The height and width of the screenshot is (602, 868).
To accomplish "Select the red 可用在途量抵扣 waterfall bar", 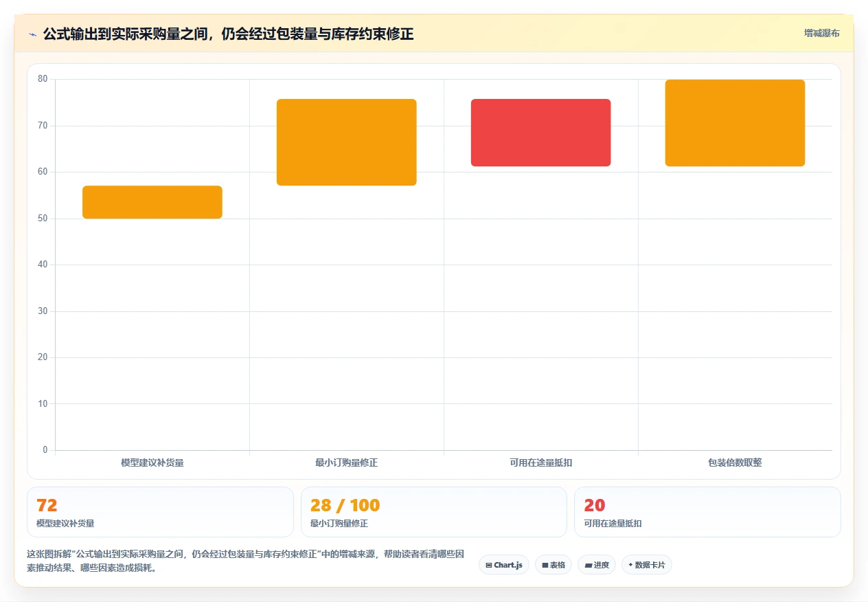I will click(x=541, y=133).
